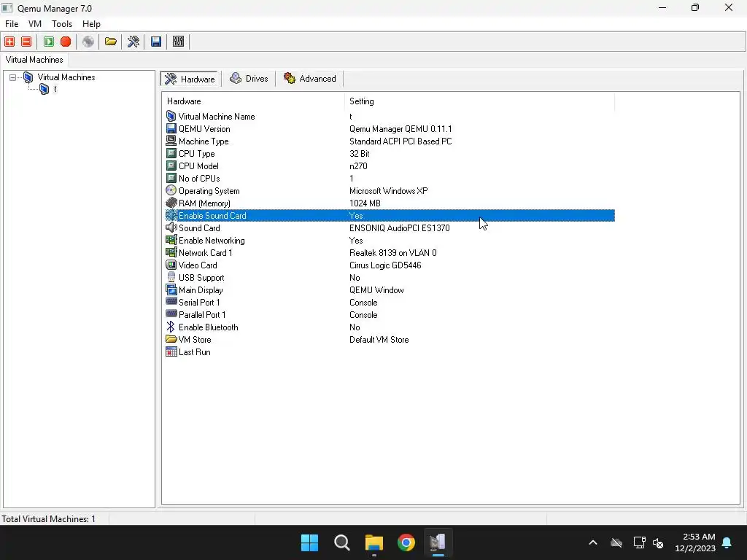747x560 pixels.
Task: Open the Tools menu
Action: [62, 24]
